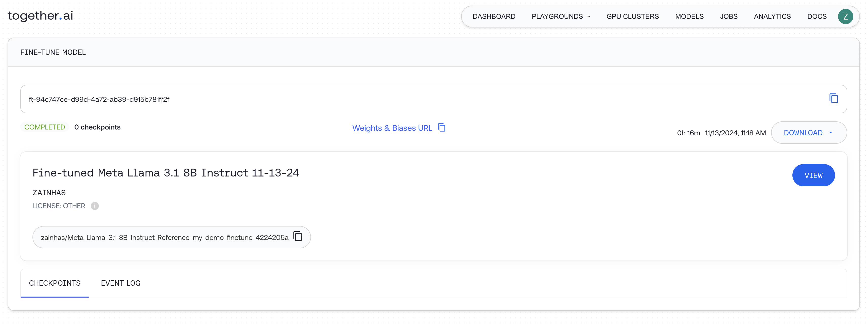Open the Weights & Biases URL link
868x324 pixels.
coord(392,128)
